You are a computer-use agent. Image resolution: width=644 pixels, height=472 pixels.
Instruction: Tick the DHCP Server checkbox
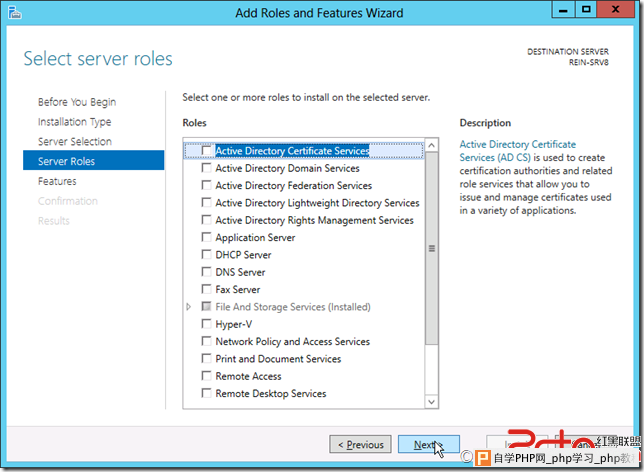[207, 255]
